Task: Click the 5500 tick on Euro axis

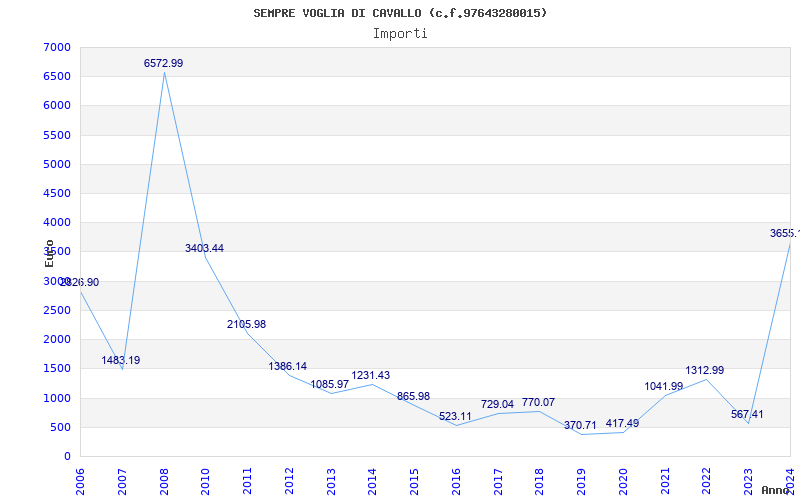Action: (x=57, y=135)
